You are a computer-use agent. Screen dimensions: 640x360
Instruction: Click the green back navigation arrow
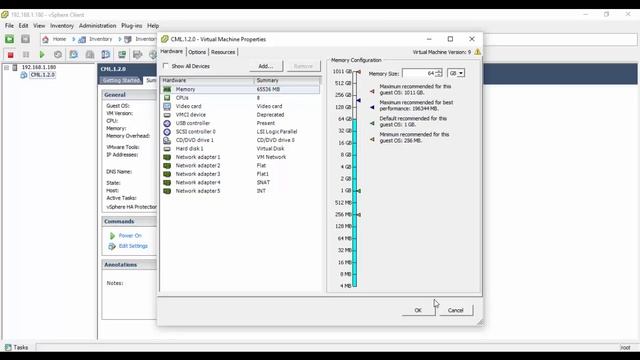[9, 39]
